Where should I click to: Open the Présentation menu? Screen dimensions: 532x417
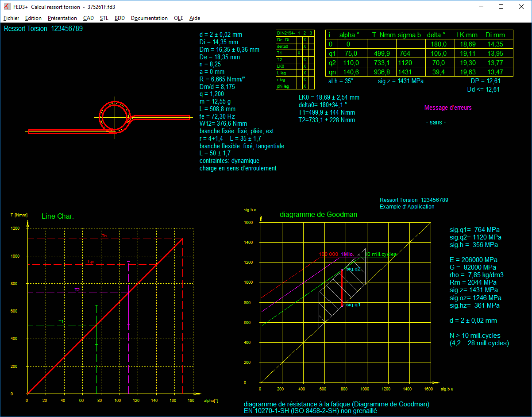(62, 18)
